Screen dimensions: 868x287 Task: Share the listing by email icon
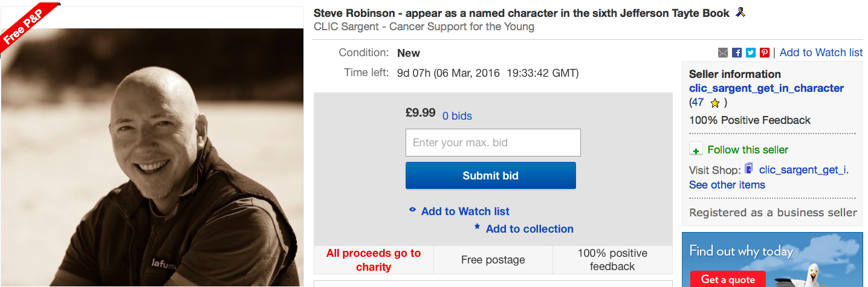723,53
